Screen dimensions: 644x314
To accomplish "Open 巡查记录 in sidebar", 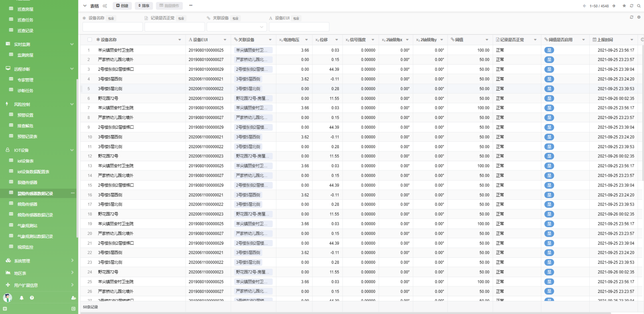I will pos(25,30).
